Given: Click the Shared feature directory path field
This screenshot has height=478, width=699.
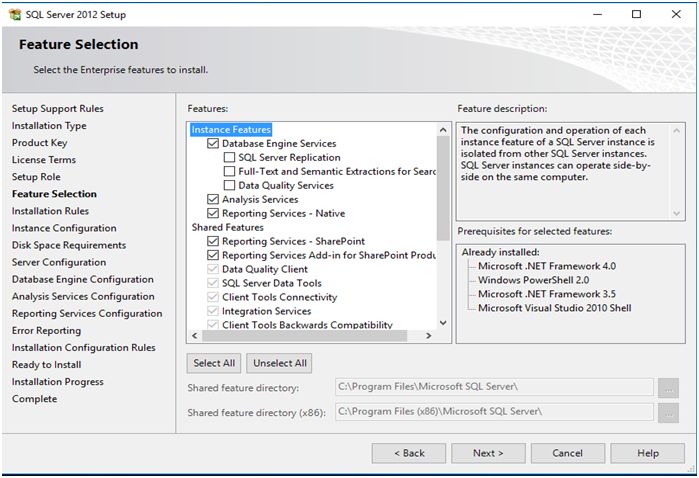Looking at the screenshot, I should pos(494,387).
